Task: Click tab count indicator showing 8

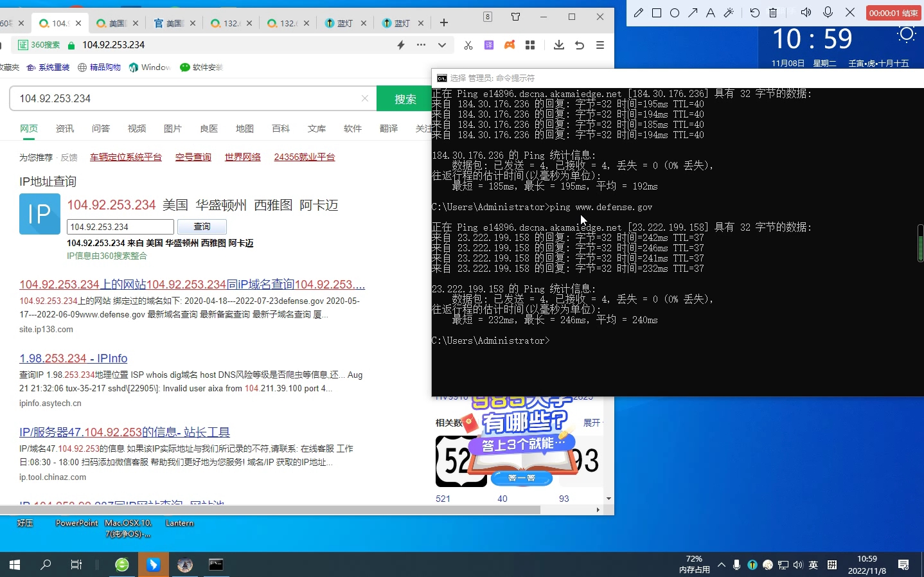Action: (488, 17)
